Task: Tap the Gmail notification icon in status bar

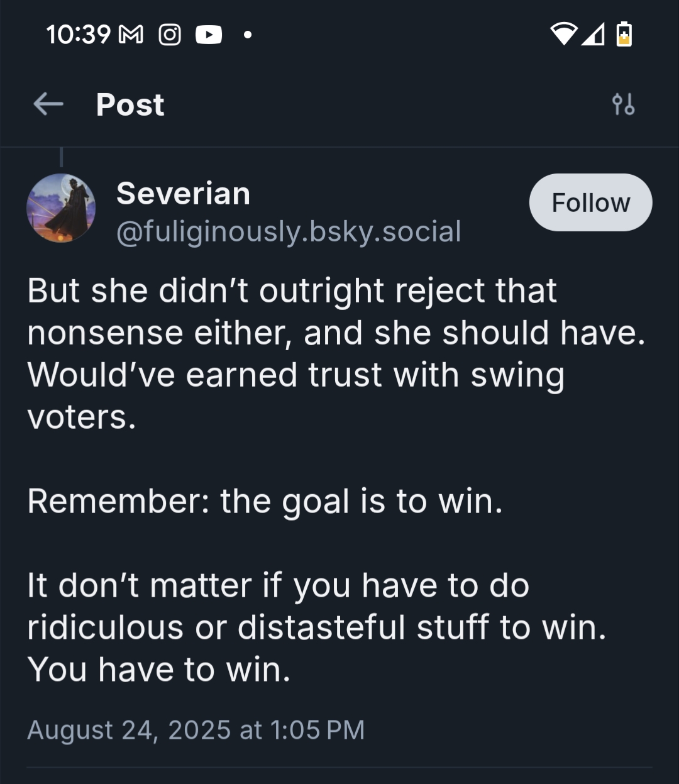Action: pos(131,35)
